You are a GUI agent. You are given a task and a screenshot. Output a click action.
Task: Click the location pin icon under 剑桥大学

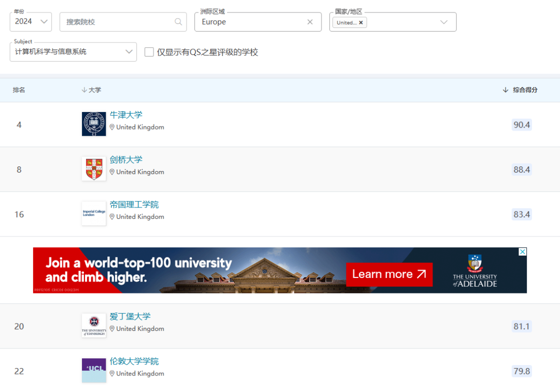[x=112, y=172]
